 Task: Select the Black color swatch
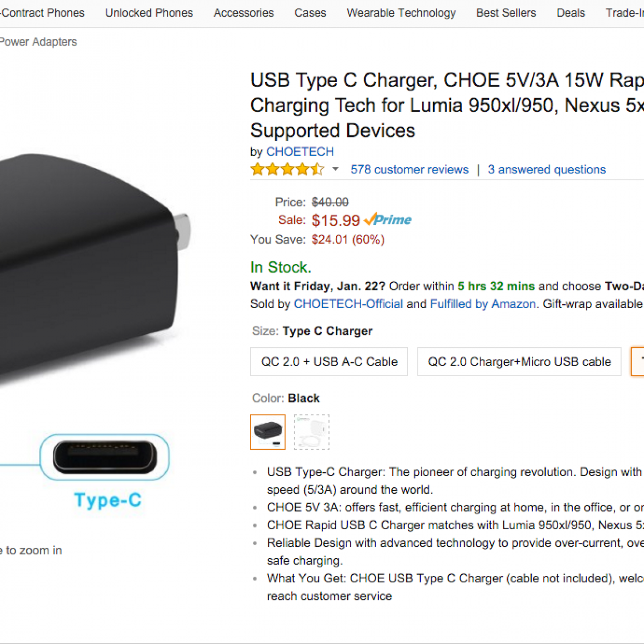click(x=268, y=431)
